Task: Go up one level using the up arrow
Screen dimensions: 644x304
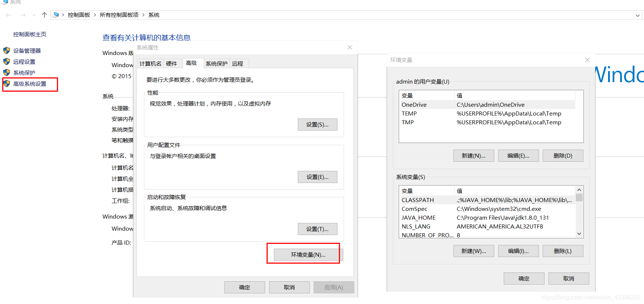Action: (x=44, y=15)
